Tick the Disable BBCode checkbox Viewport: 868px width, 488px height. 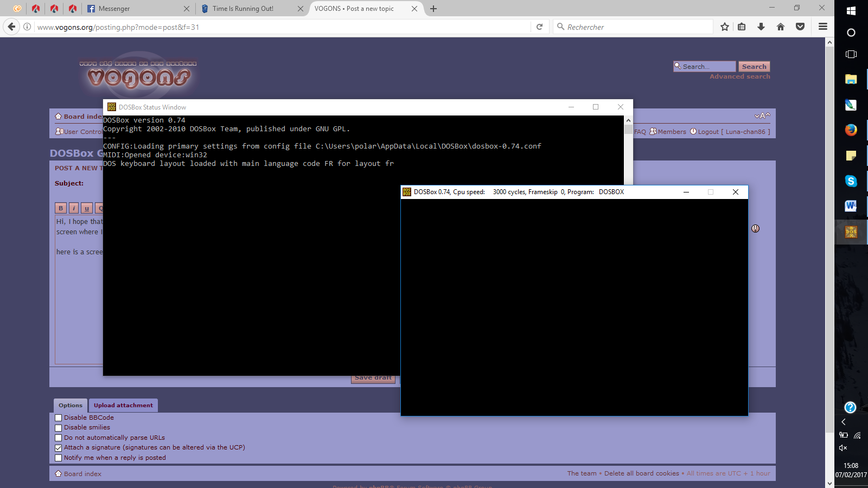pos(59,418)
